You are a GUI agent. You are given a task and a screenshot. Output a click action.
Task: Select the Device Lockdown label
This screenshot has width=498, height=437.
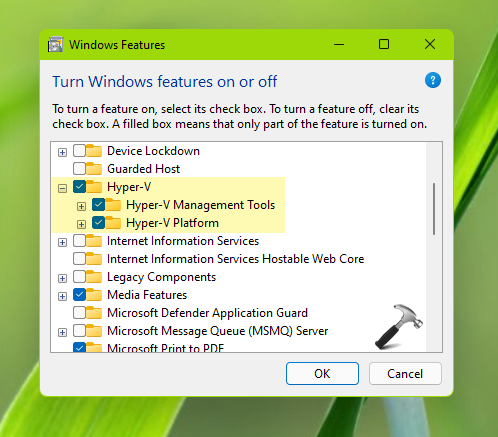coord(153,151)
